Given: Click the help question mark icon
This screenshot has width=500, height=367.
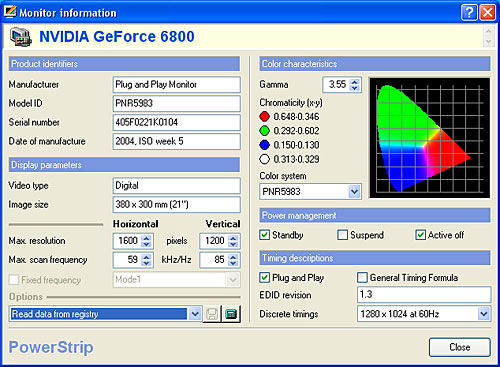Looking at the screenshot, I should [x=469, y=13].
